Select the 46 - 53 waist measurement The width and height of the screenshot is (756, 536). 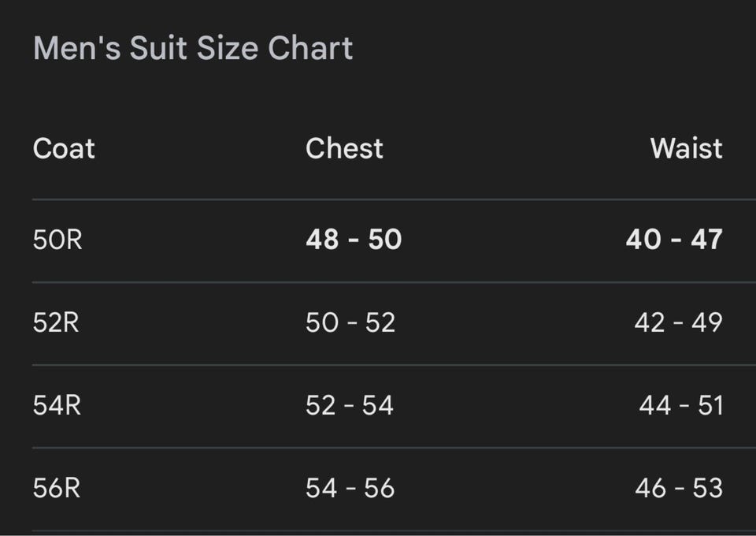point(679,489)
